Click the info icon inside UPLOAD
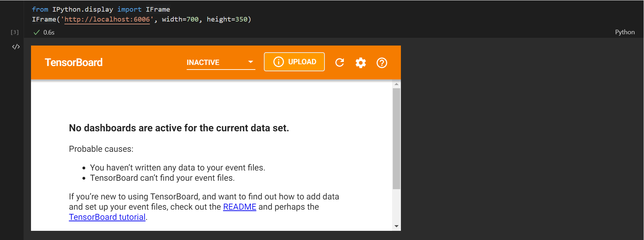The width and height of the screenshot is (644, 240). (x=278, y=62)
